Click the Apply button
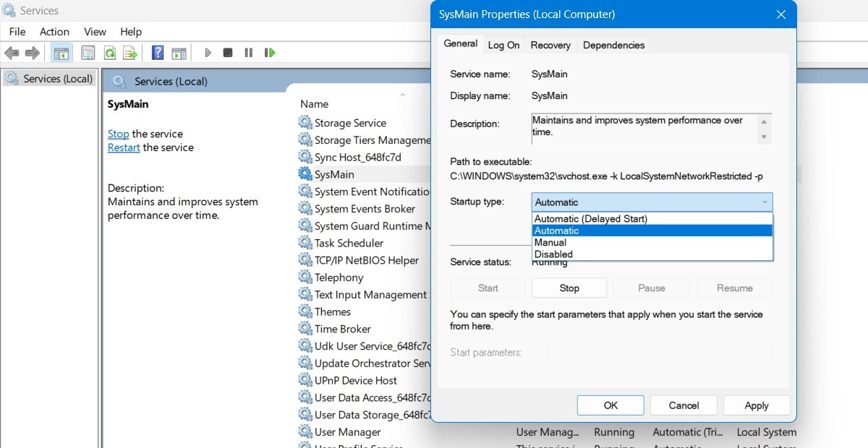Image resolution: width=868 pixels, height=448 pixels. (757, 405)
